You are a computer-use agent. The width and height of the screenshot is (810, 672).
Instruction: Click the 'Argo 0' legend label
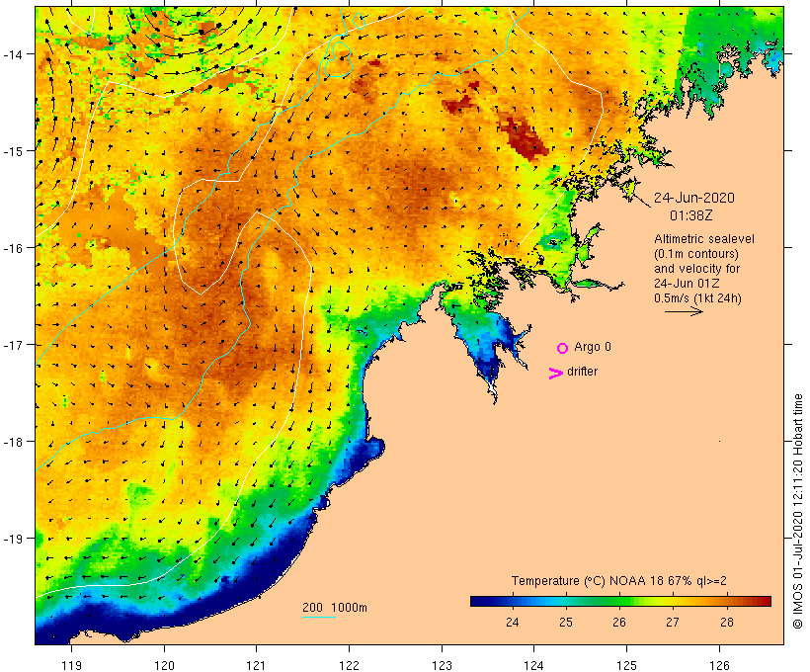(x=593, y=347)
